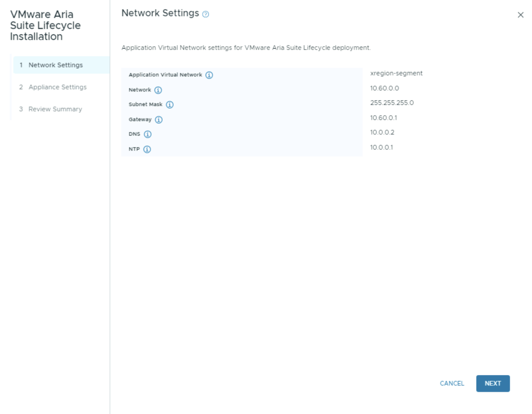Click the info icon beside Network label
Viewport: 532px width, 414px height.
158,90
